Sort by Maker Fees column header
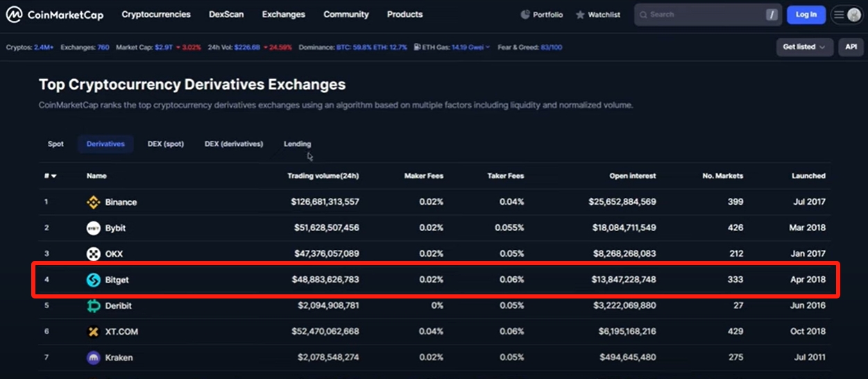Screen dimensions: 868x379 coord(424,176)
